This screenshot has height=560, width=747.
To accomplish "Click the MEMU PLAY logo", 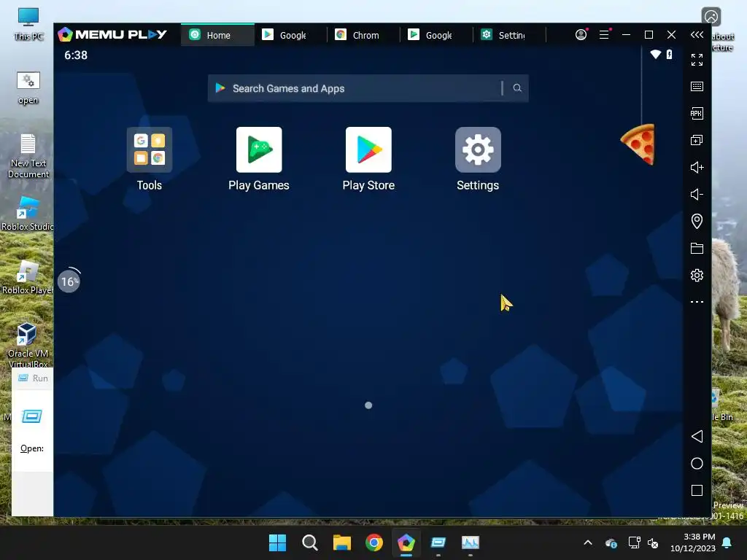I will (112, 34).
